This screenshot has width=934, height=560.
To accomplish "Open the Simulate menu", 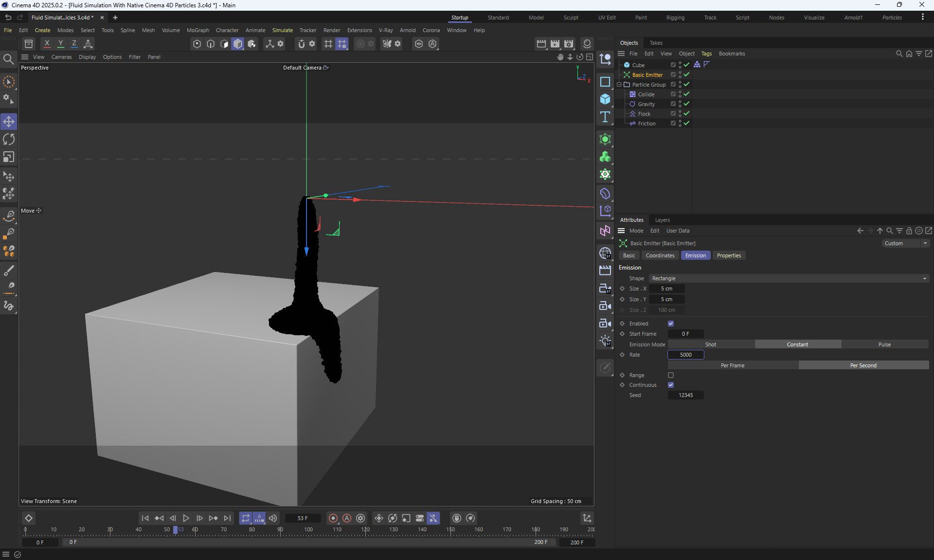I will pos(282,30).
